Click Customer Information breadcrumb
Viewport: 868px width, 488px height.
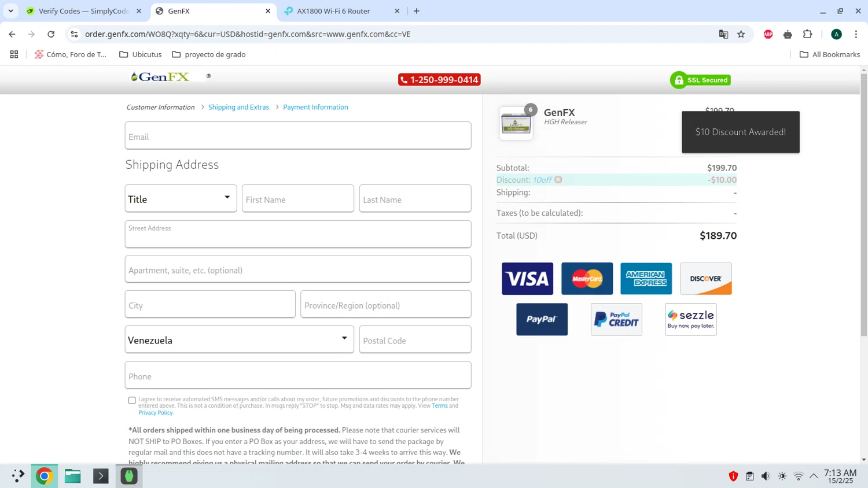[160, 107]
